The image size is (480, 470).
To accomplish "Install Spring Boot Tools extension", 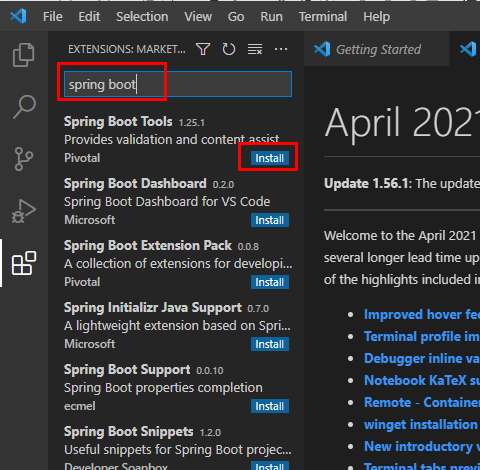I will click(270, 158).
